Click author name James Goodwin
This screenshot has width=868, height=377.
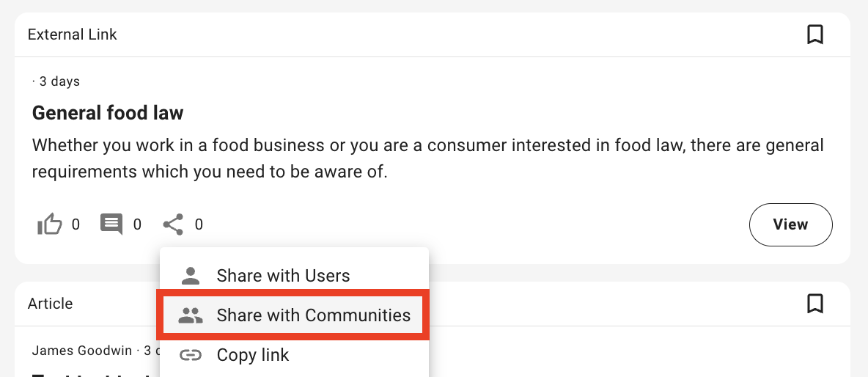83,351
